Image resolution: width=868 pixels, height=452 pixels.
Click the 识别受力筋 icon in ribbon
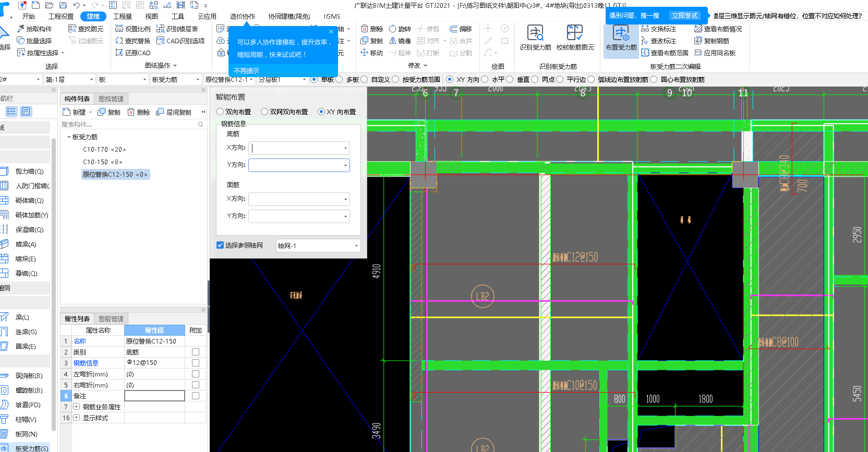[x=535, y=33]
